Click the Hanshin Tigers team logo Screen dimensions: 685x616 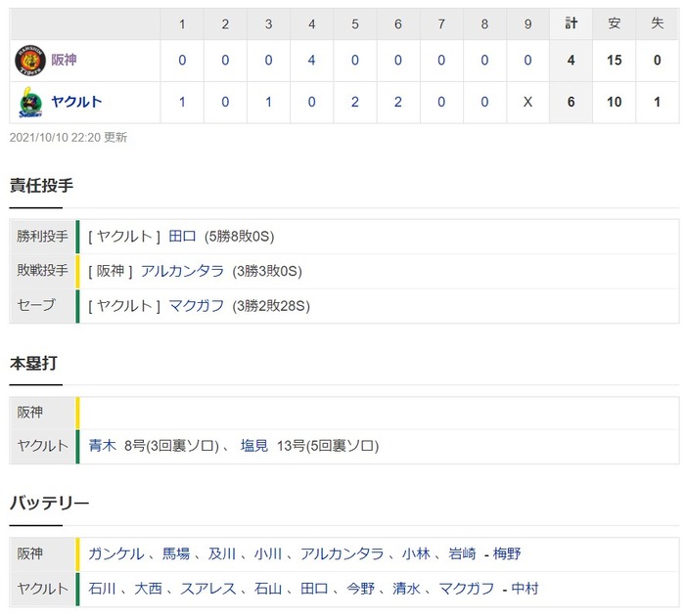click(30, 61)
